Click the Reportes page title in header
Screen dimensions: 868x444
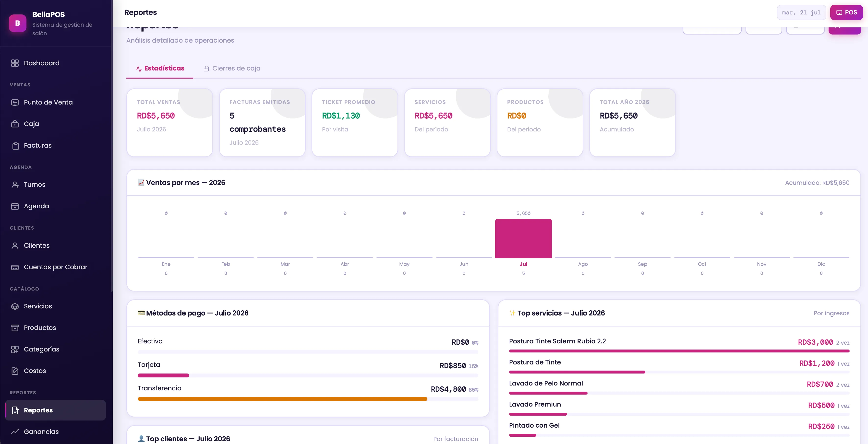click(x=141, y=12)
